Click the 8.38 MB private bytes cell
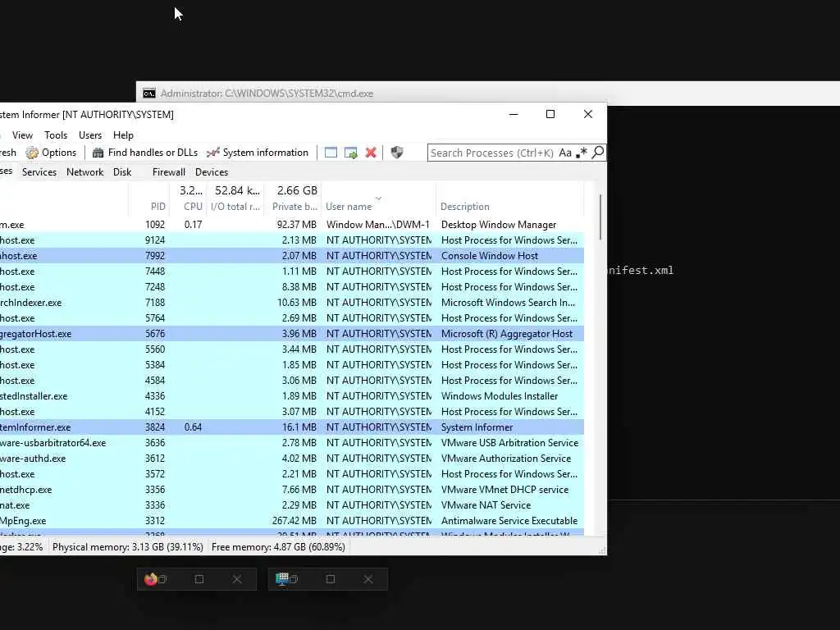The width and height of the screenshot is (840, 630). (299, 286)
